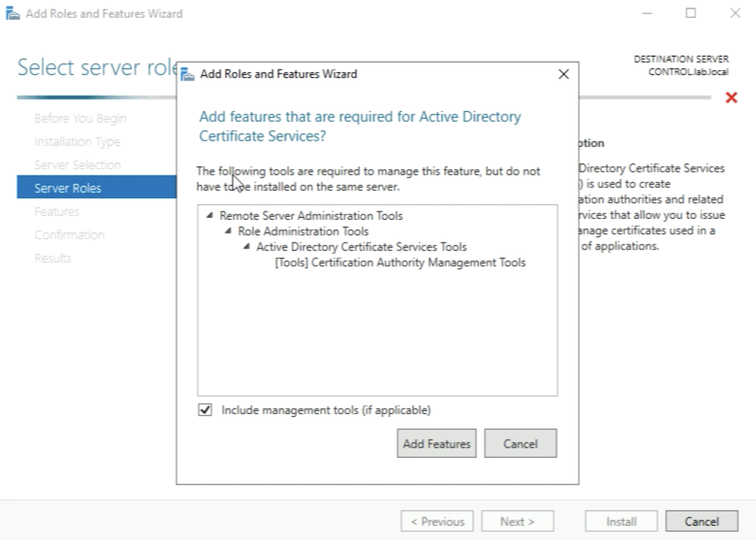Click the dialog's wizard icon in title bar

[188, 74]
